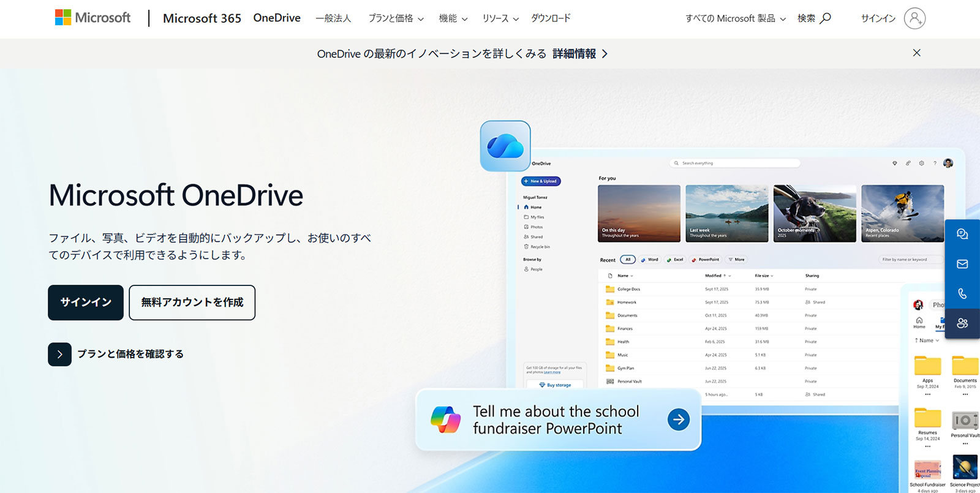Image resolution: width=980 pixels, height=493 pixels.
Task: Click the mail envelope icon in side panel
Action: [x=962, y=264]
